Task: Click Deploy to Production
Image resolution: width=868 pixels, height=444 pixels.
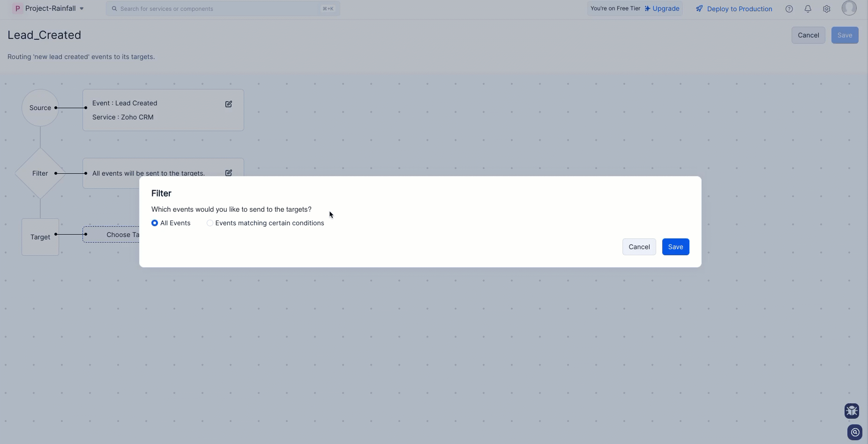Action: point(734,9)
